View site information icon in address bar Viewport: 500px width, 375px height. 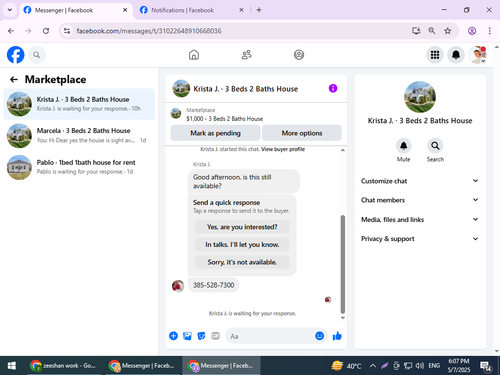click(x=67, y=31)
